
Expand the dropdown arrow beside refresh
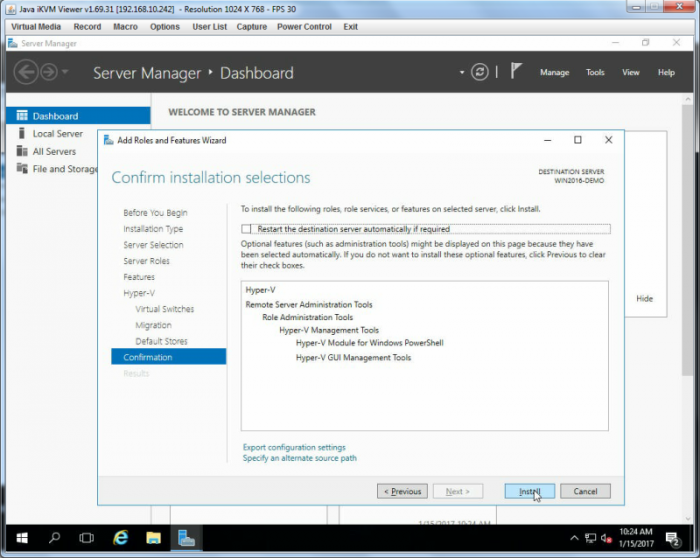pos(462,72)
